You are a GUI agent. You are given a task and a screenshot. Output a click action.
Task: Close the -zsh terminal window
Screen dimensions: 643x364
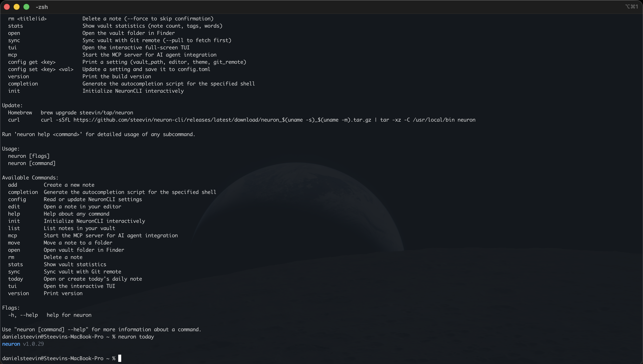[7, 7]
